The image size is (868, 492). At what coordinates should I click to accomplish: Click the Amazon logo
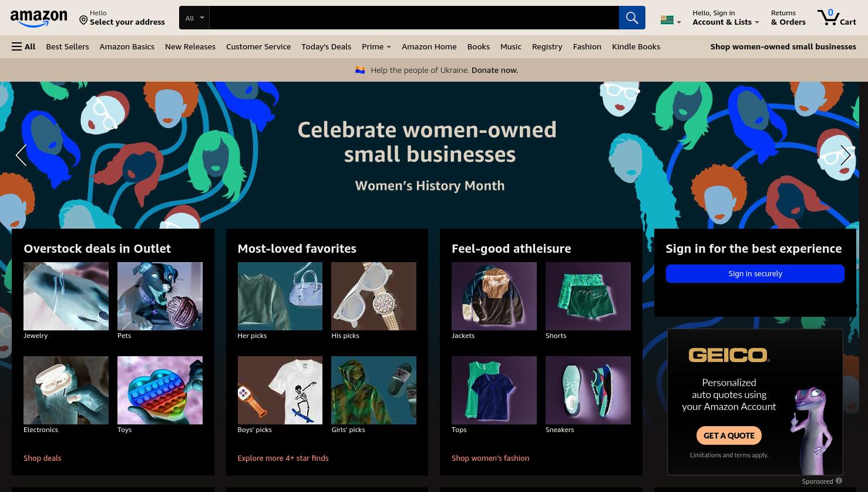[39, 18]
